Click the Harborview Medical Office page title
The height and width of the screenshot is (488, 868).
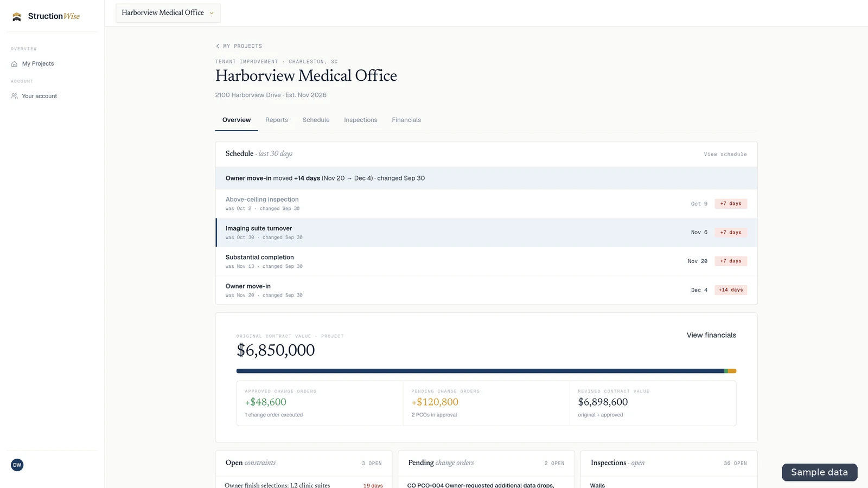click(306, 76)
